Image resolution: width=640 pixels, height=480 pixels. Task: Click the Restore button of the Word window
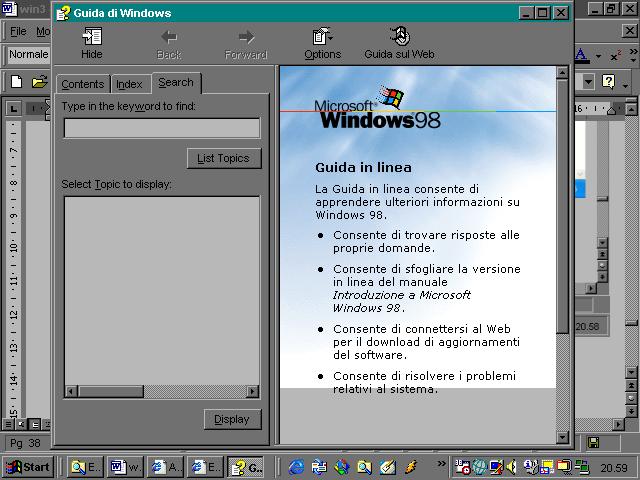point(611,9)
